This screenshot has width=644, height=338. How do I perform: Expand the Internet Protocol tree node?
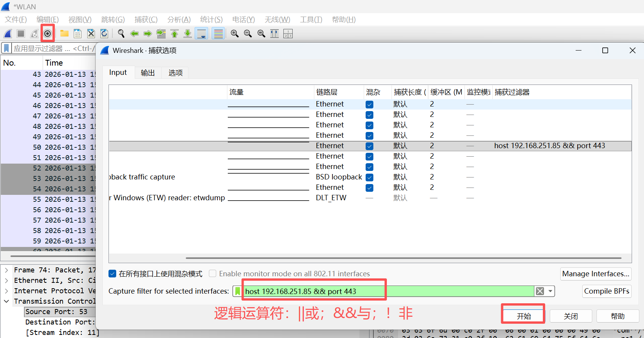coord(6,291)
